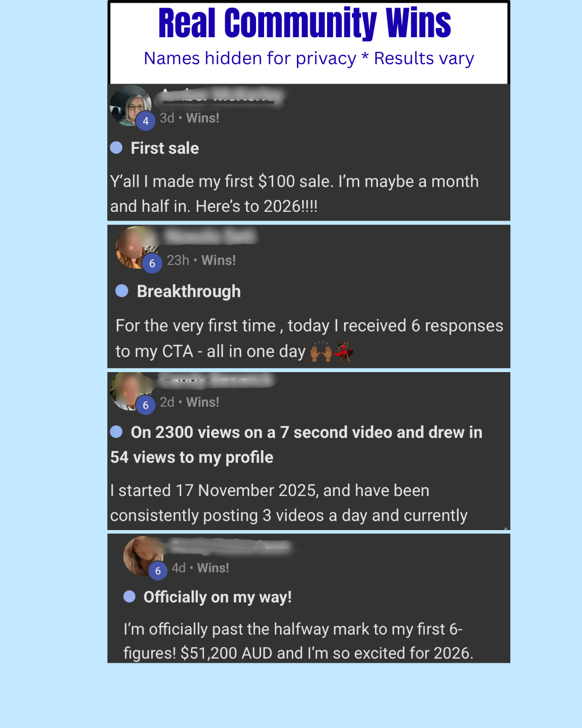Open Wins! category link on 3d post
This screenshot has width=582, height=728.
[203, 118]
